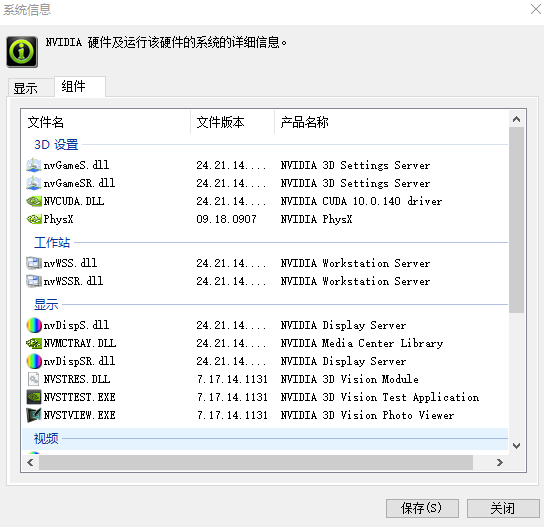
Task: Select the nvWSSR.dll file name
Action: pyautogui.click(x=73, y=281)
